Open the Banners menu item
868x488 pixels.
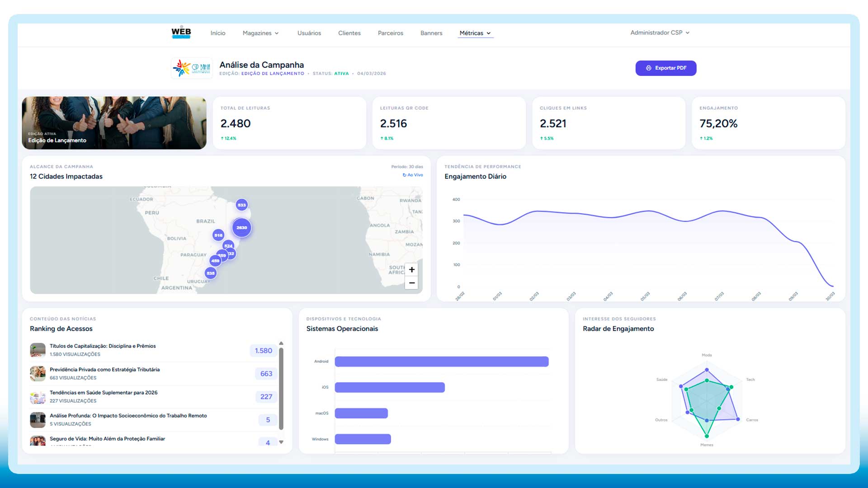pos(431,33)
